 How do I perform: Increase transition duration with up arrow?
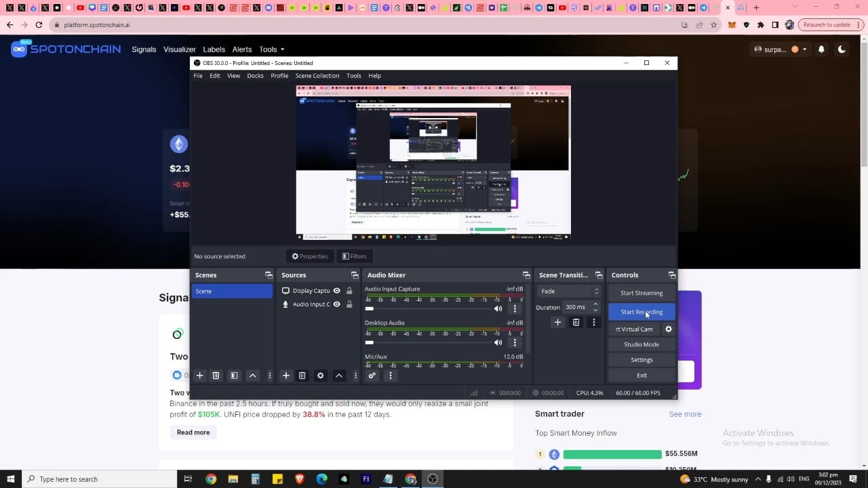[x=596, y=304]
